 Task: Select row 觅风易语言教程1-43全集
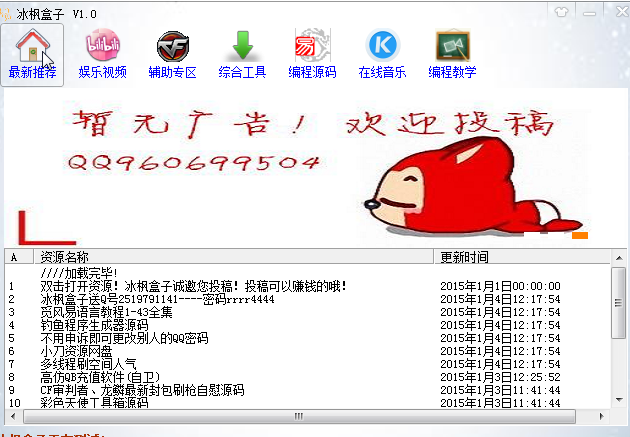[x=308, y=312]
